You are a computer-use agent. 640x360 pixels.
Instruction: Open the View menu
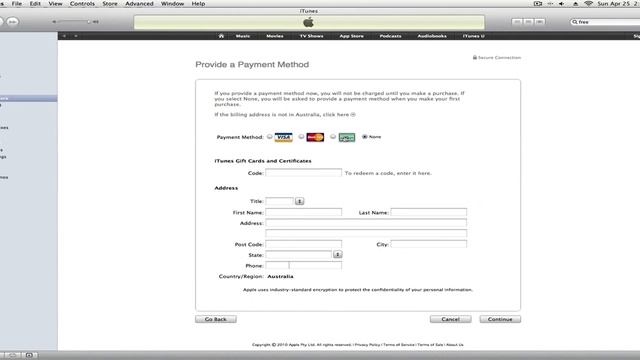(56, 4)
